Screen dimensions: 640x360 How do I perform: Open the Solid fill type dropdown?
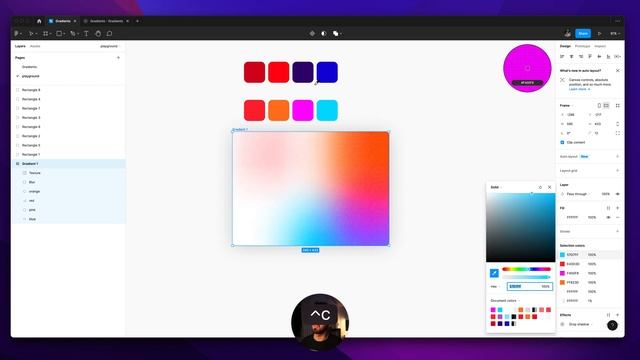click(x=496, y=187)
